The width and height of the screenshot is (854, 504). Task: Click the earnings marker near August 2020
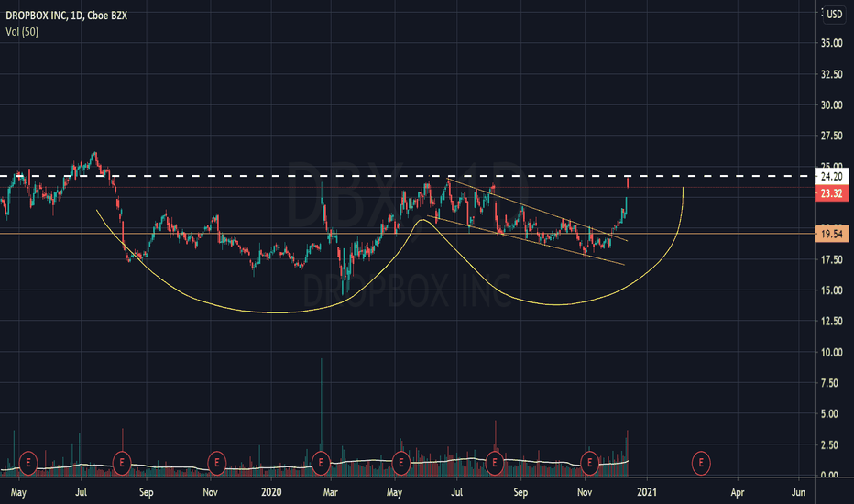(495, 463)
